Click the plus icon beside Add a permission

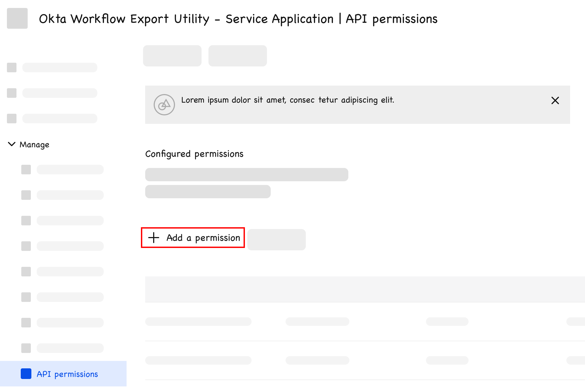tap(154, 238)
